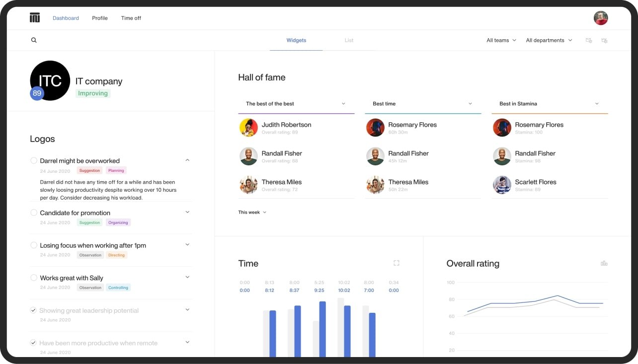The height and width of the screenshot is (364, 638).
Task: Click the ITC company logo badge
Action: [x=50, y=80]
